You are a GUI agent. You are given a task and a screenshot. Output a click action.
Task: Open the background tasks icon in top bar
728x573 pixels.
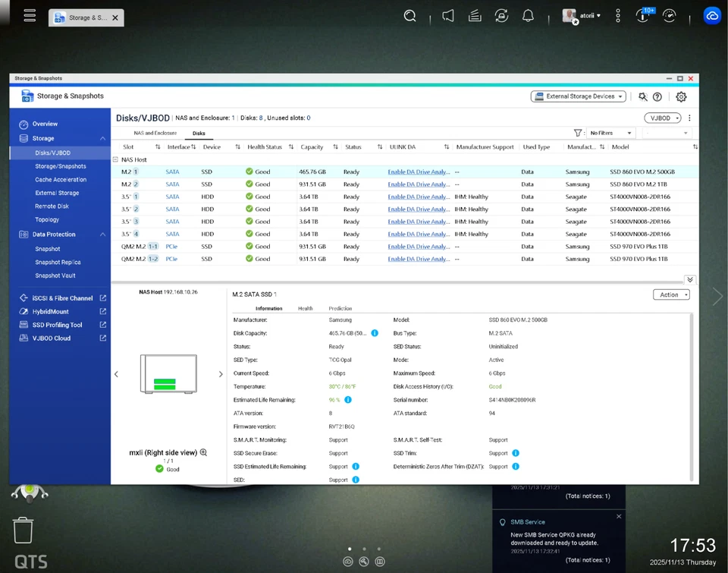pos(474,15)
